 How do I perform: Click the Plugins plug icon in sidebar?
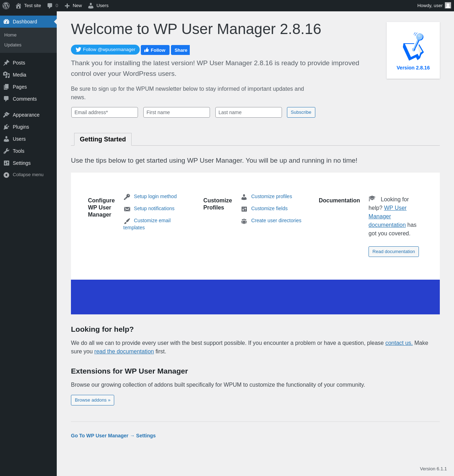[x=6, y=127]
